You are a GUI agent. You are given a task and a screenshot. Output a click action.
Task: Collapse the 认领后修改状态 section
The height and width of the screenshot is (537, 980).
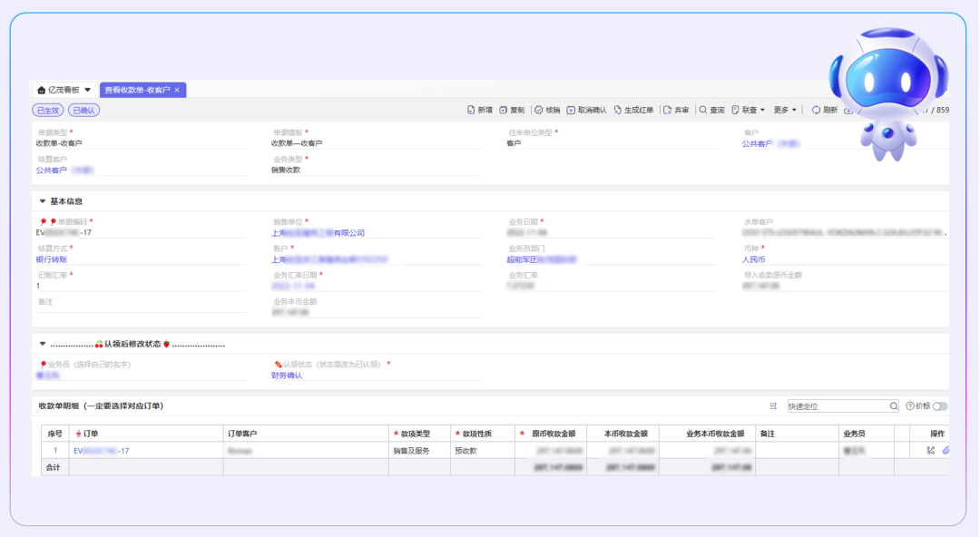[x=43, y=344]
